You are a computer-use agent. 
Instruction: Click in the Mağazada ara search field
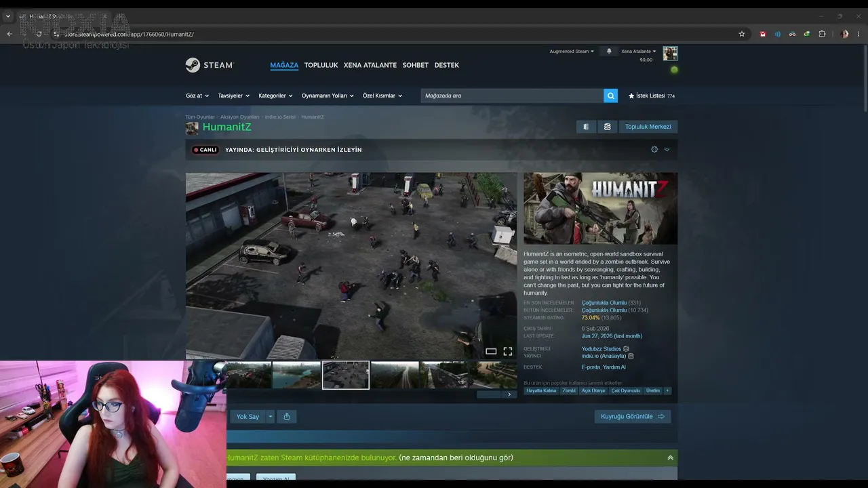512,96
